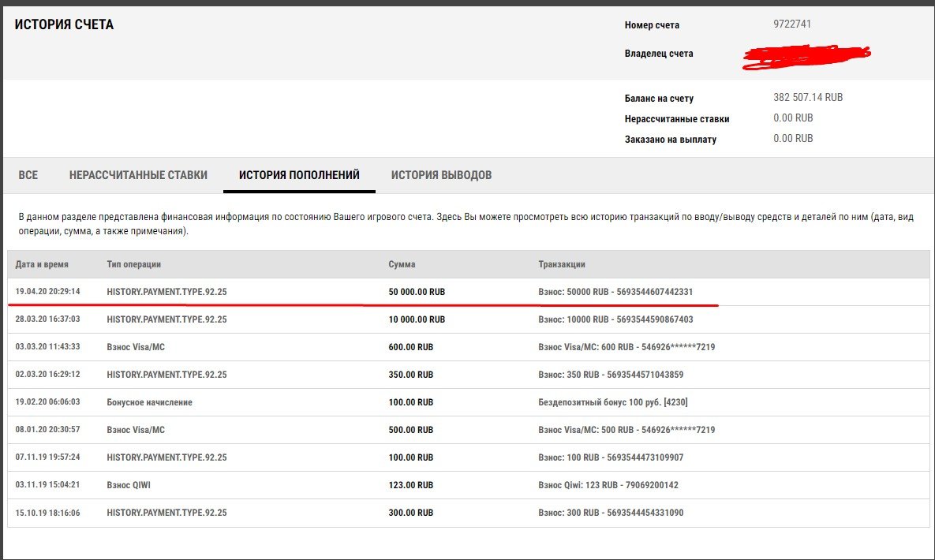The height and width of the screenshot is (560, 935).
Task: Click the Транзакции column header
Action: coord(561,264)
